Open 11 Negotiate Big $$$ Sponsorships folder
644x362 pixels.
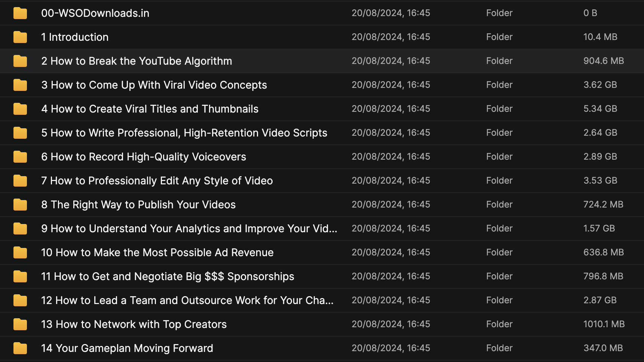coord(168,277)
